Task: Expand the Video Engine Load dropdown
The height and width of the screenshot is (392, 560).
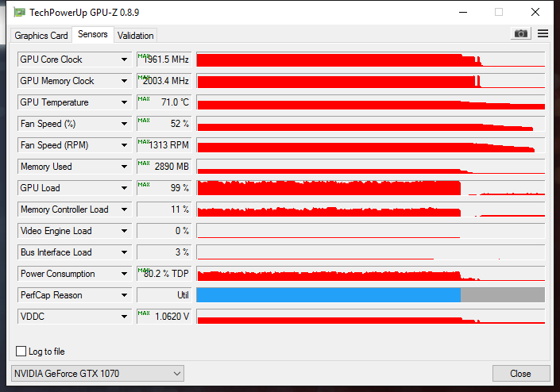Action: point(124,231)
